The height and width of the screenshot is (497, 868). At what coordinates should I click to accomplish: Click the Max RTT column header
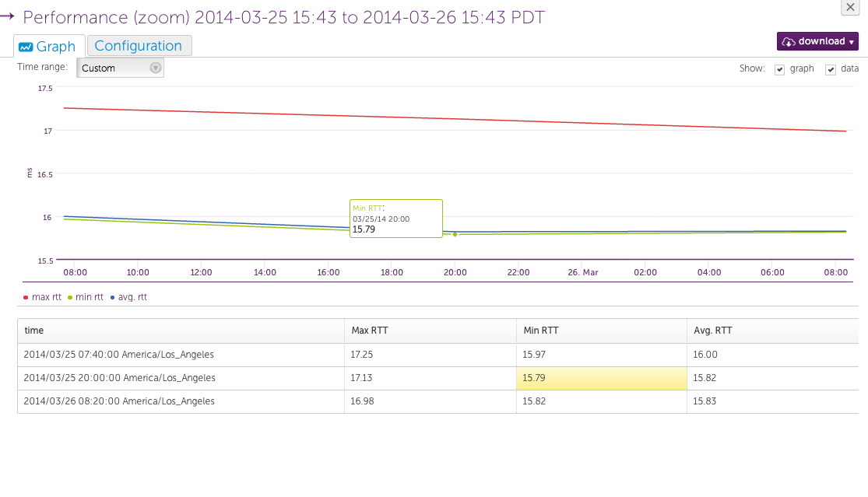click(430, 331)
